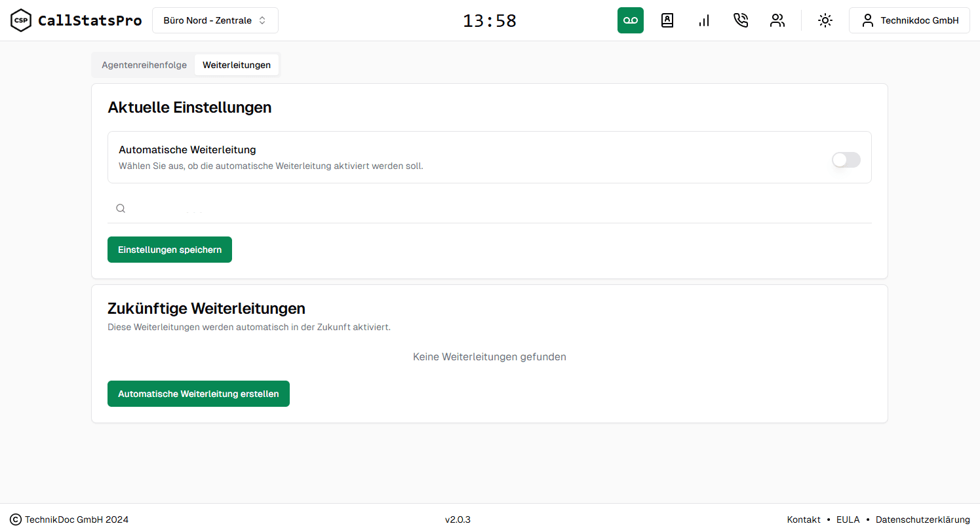The image size is (980, 528).
Task: Open the Büro Nord - Zentrale selector
Action: [215, 20]
